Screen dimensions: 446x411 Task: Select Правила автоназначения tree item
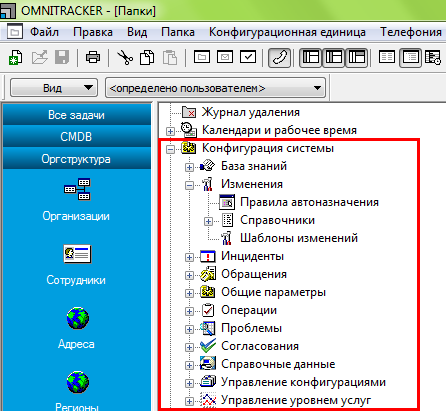pyautogui.click(x=309, y=202)
